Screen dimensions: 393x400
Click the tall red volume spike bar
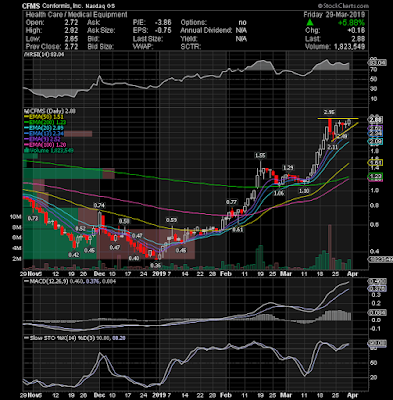[x=330, y=247]
